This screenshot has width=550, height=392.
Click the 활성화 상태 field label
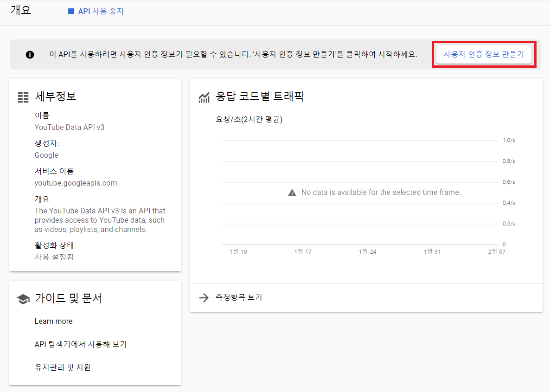coord(54,245)
